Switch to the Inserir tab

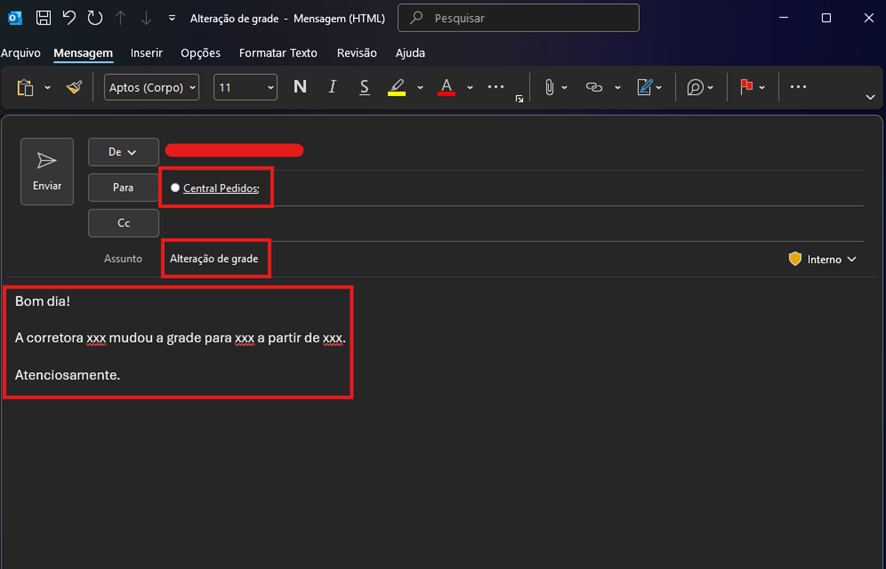coord(146,53)
